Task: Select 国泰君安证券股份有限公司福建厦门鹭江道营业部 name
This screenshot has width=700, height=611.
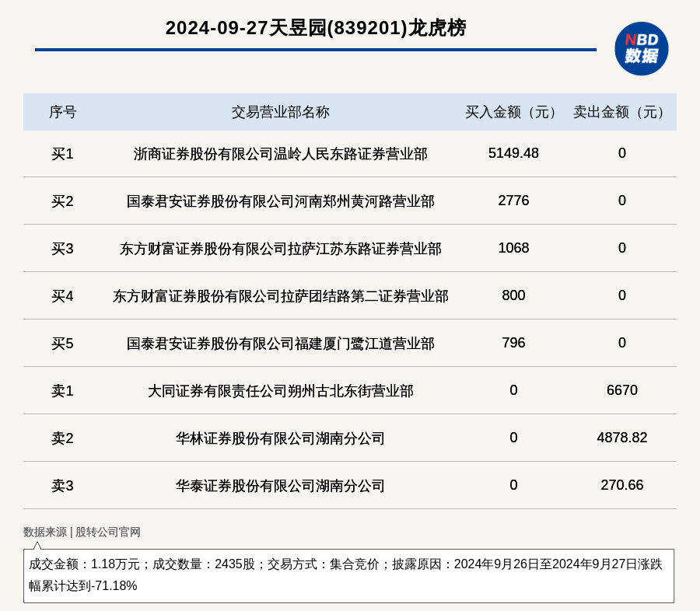Action: [280, 344]
